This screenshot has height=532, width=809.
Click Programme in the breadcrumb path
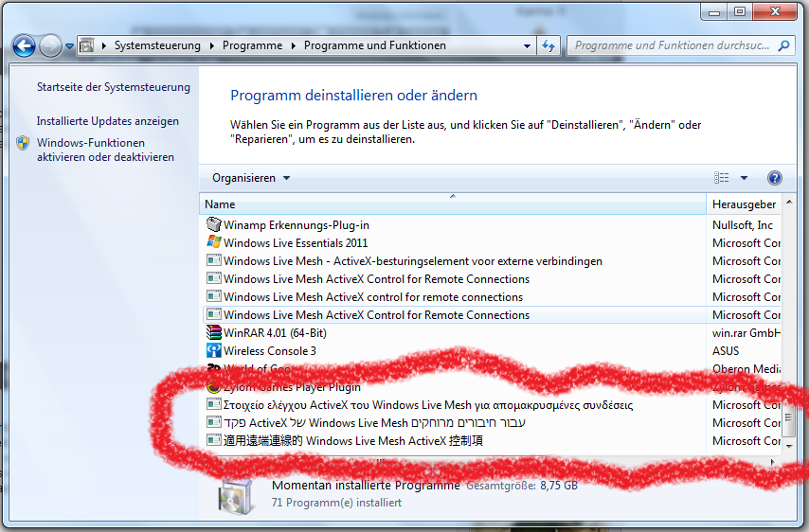[252, 45]
